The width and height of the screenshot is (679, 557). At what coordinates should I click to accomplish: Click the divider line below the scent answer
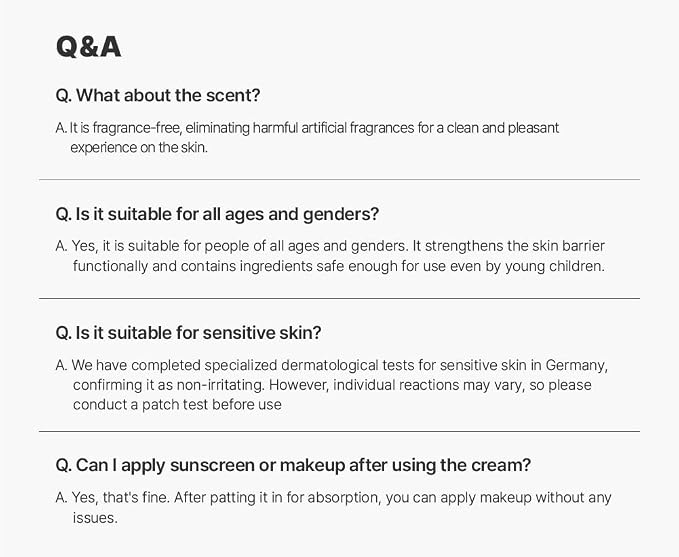(339, 179)
